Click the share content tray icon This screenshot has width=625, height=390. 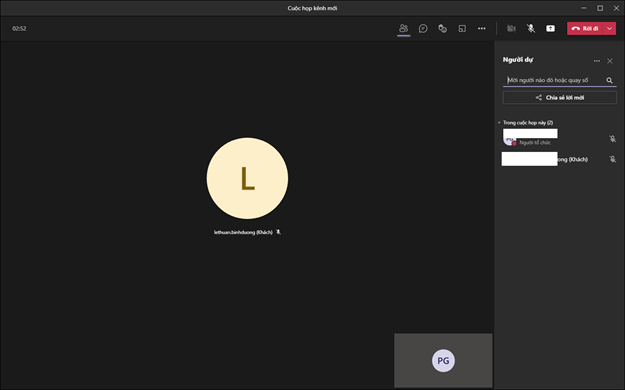coord(550,28)
